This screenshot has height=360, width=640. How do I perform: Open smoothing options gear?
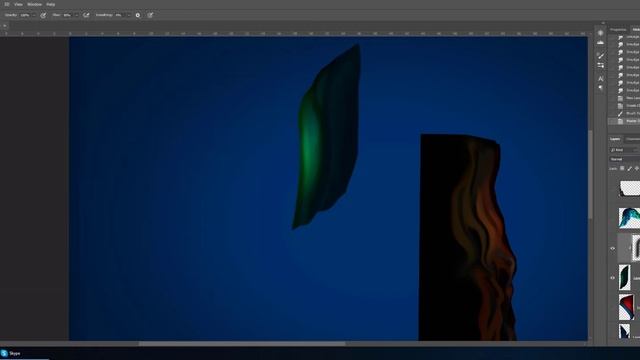coord(138,15)
